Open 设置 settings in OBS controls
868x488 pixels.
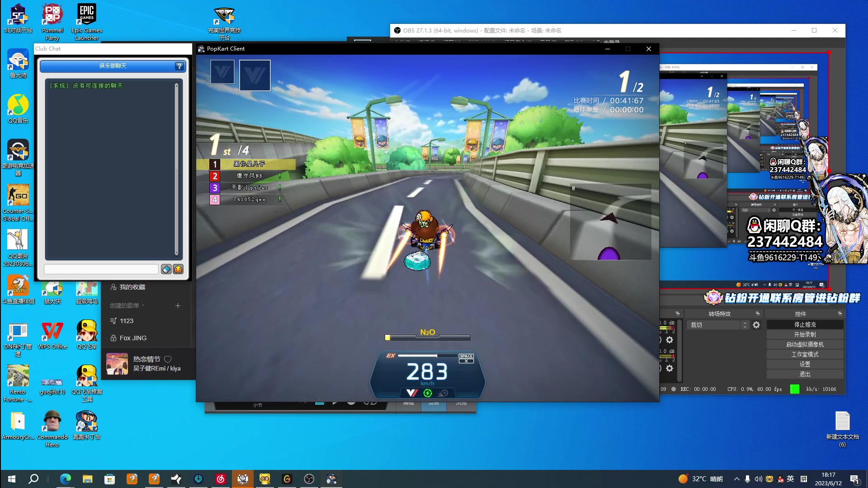(x=805, y=364)
